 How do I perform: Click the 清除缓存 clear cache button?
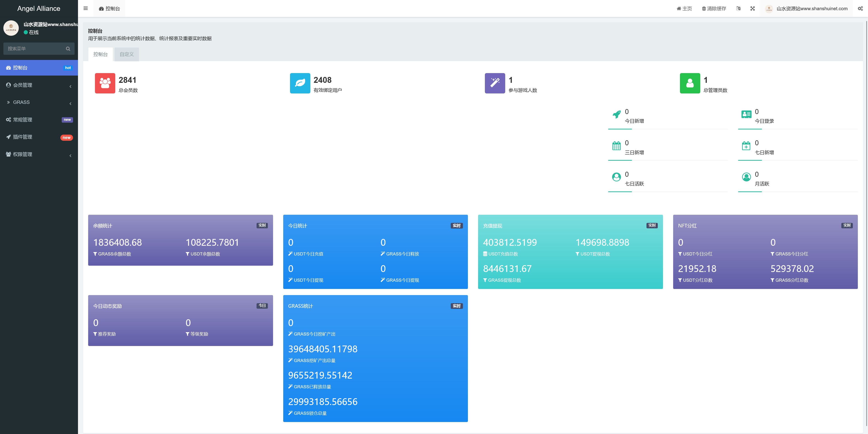point(714,8)
